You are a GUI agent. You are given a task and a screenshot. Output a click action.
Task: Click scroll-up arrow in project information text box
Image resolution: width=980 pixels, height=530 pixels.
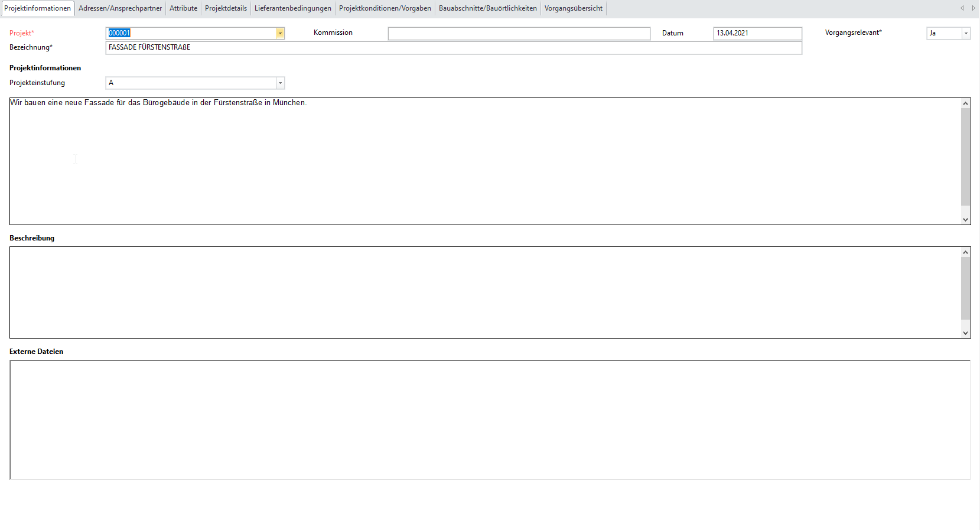coord(966,103)
